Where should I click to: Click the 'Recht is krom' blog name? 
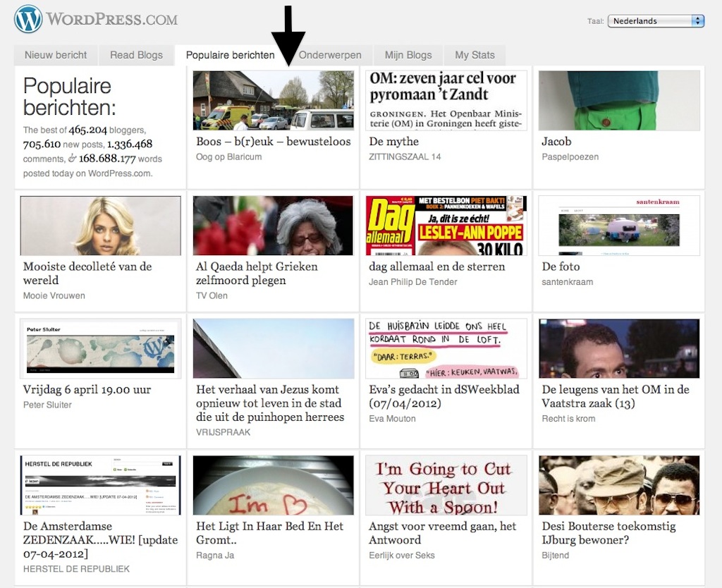coord(568,419)
